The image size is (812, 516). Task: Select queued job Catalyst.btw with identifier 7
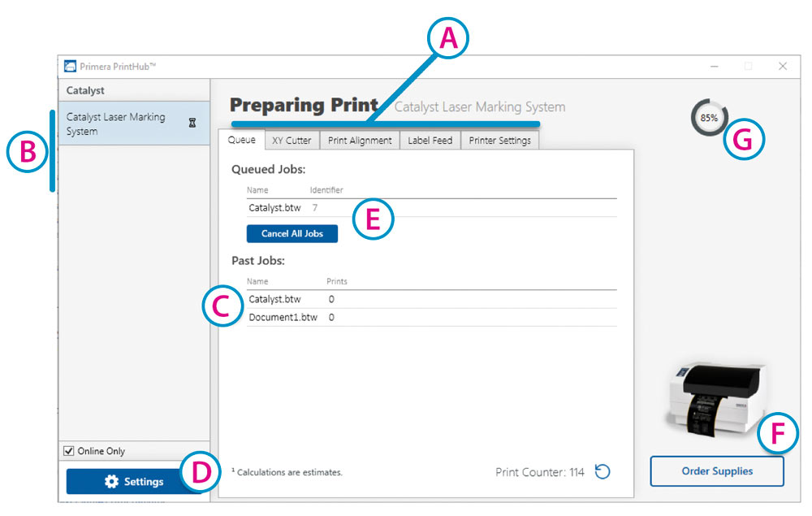pyautogui.click(x=431, y=208)
